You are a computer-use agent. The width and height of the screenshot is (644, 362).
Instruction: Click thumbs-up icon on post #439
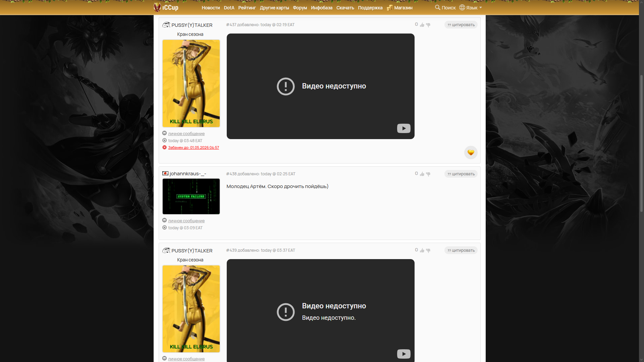click(x=422, y=250)
